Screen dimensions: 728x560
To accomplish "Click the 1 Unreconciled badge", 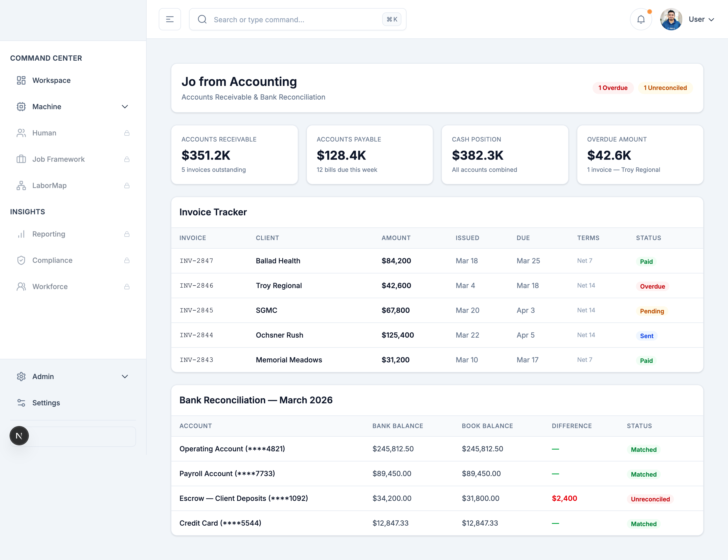I will pyautogui.click(x=665, y=88).
